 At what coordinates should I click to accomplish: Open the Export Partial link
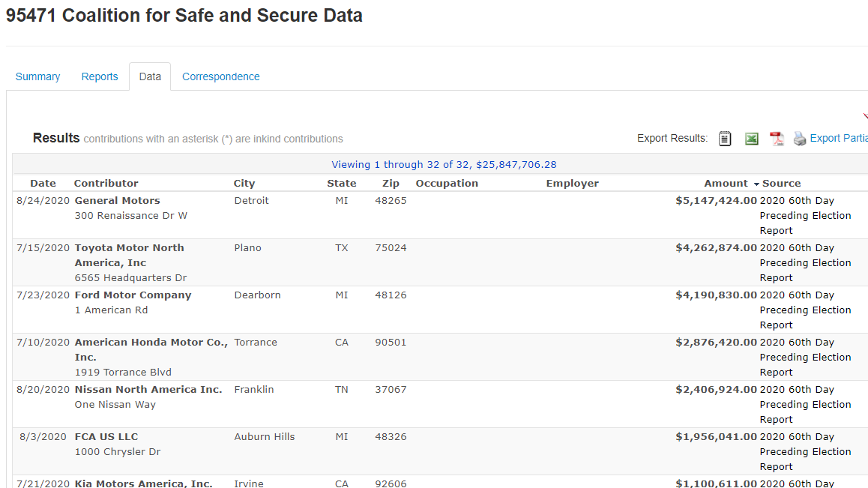[839, 138]
